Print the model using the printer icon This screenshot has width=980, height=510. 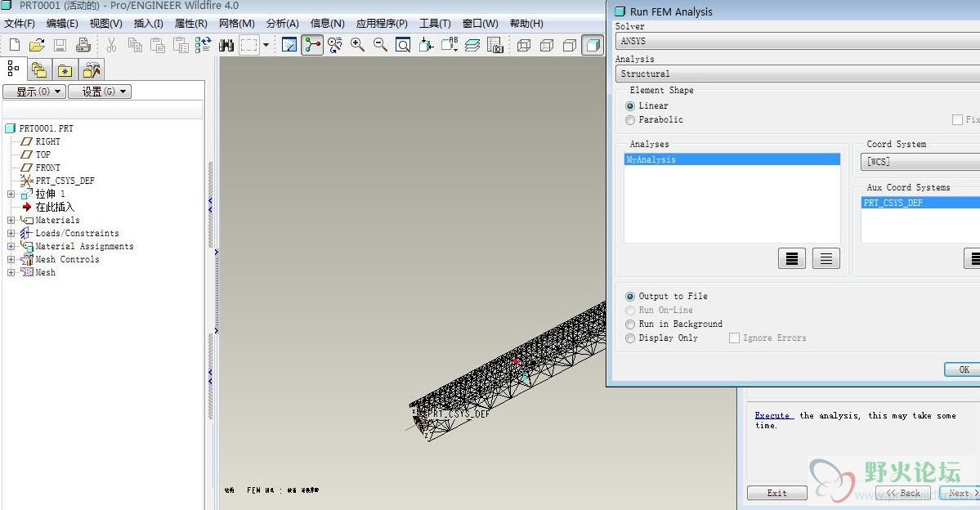pyautogui.click(x=83, y=45)
